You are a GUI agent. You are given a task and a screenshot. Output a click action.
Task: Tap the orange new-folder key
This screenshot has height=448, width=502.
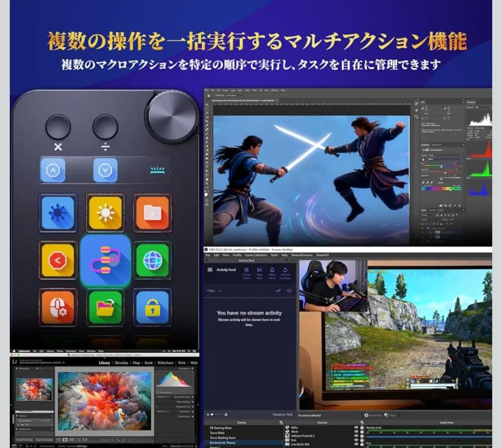pos(152,213)
